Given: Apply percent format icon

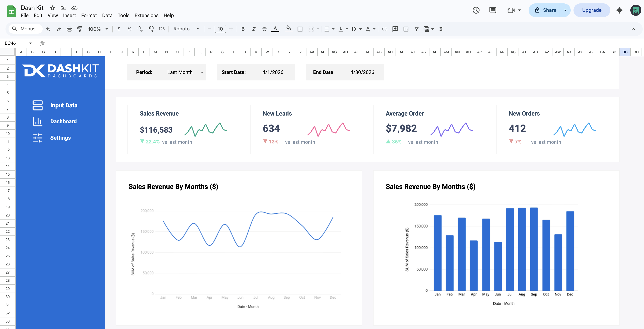Looking at the screenshot, I should tap(129, 29).
